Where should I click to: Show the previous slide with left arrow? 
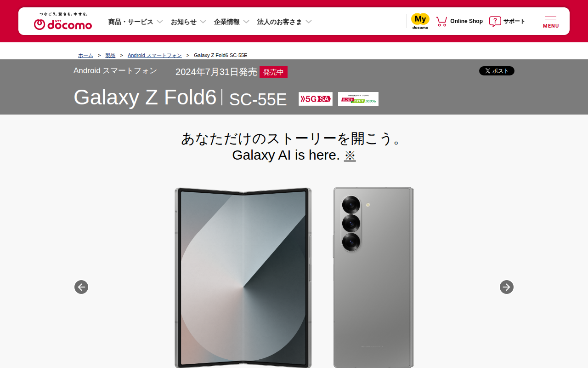[x=81, y=287]
